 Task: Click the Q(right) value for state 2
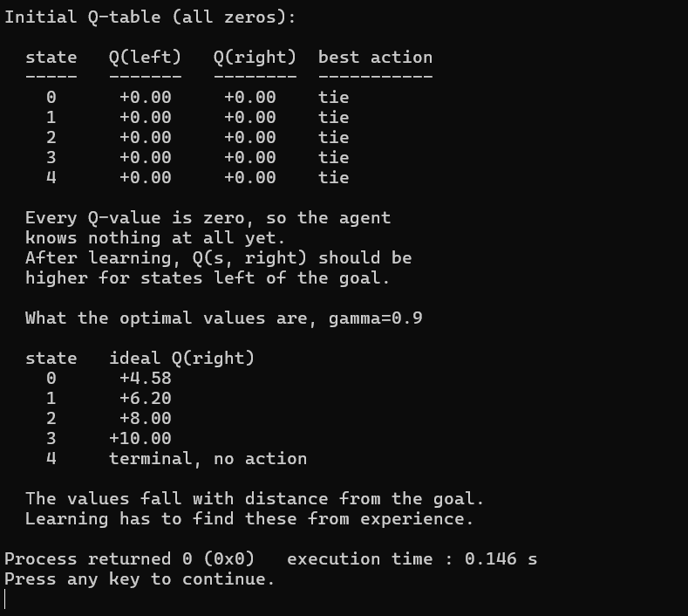pyautogui.click(x=250, y=138)
